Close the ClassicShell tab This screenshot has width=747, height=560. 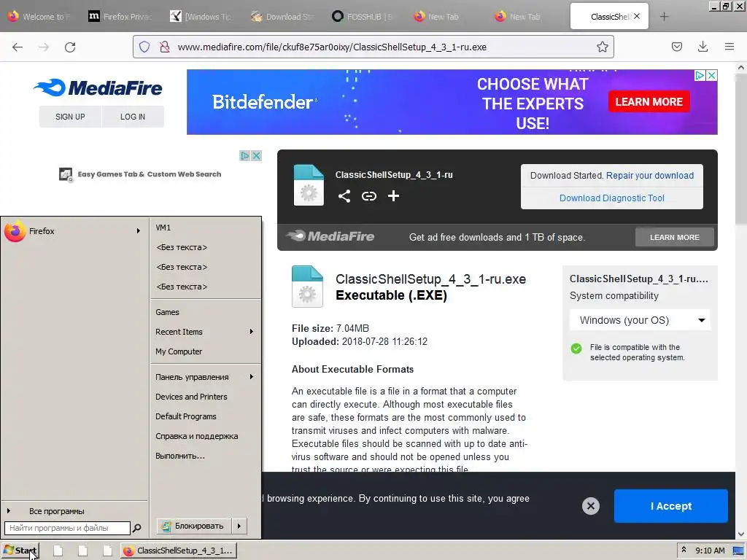[637, 16]
